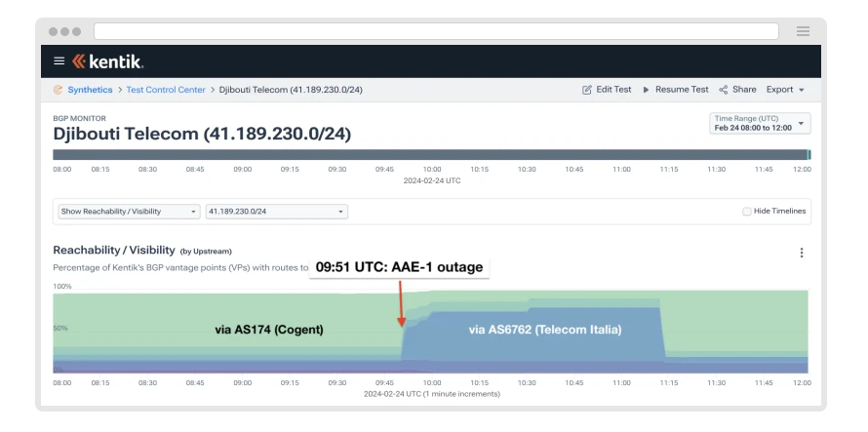
Task: Open the browser menu icon
Action: click(x=803, y=31)
